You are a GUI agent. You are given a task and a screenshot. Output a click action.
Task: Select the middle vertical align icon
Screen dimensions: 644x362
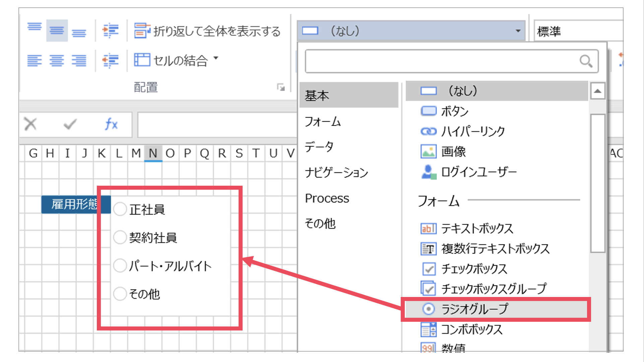pyautogui.click(x=57, y=31)
